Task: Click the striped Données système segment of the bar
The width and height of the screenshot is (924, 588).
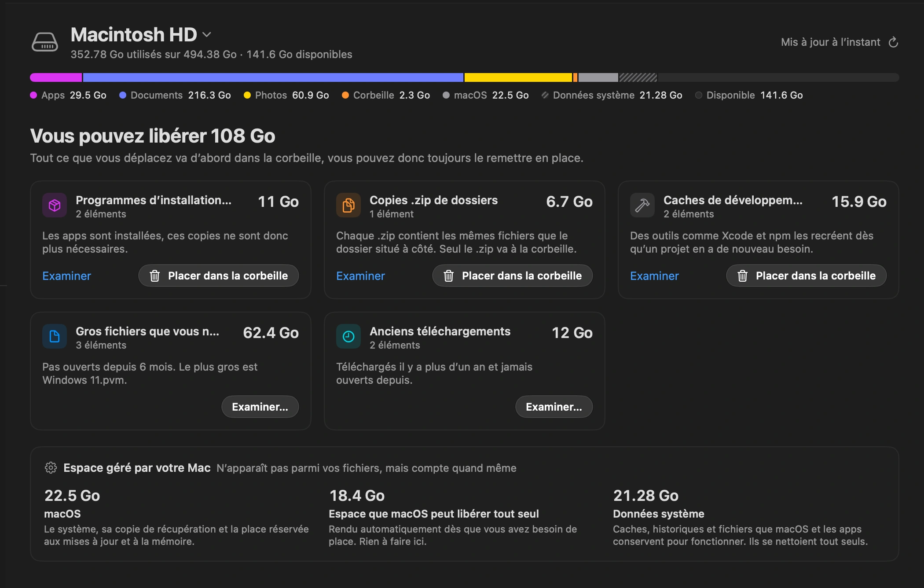Action: [x=638, y=77]
